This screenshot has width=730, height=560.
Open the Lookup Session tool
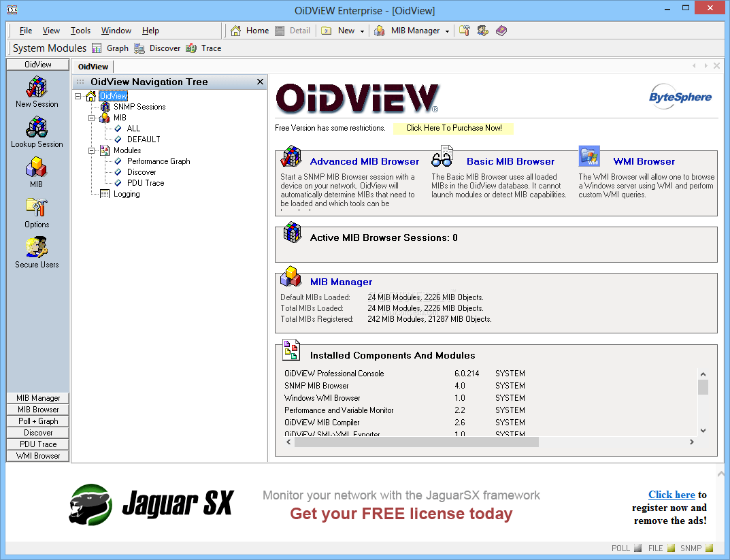click(36, 131)
